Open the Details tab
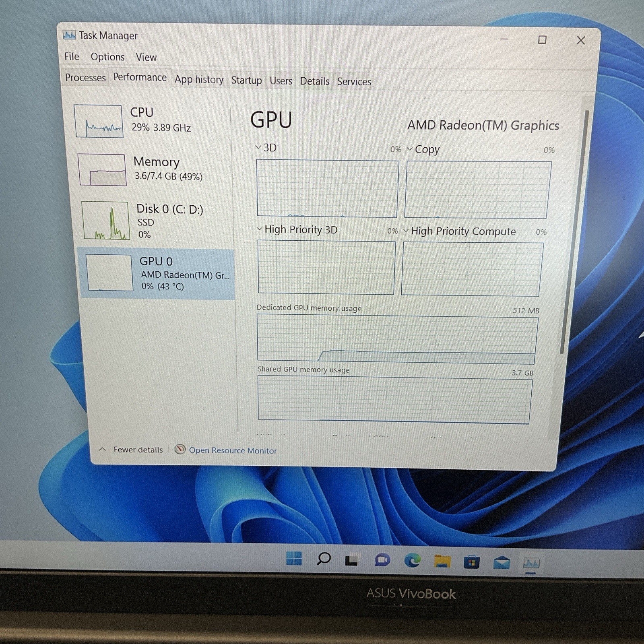Image resolution: width=644 pixels, height=644 pixels. click(315, 81)
